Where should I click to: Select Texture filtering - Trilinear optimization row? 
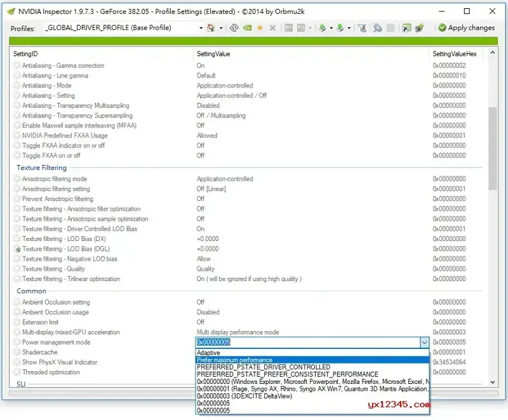click(x=248, y=279)
